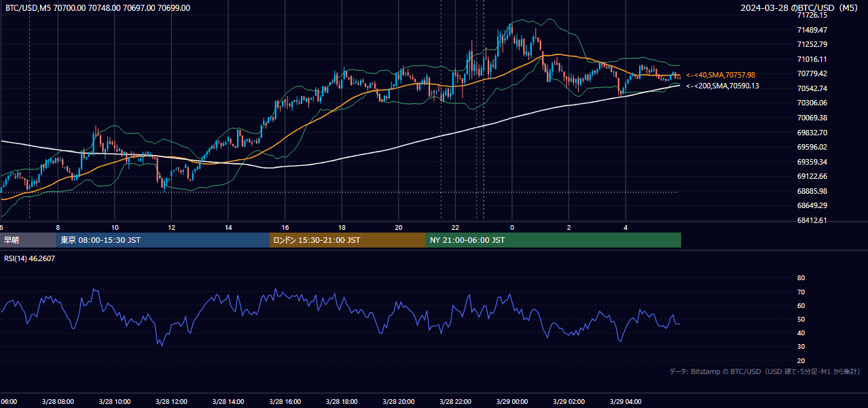Select the 69122.66 price level label

(812, 176)
